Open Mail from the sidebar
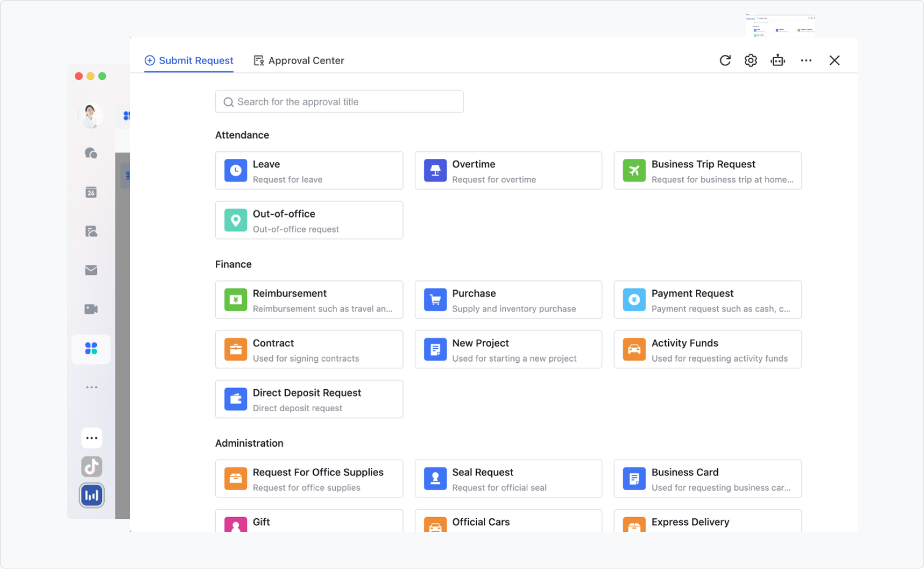 (91, 270)
